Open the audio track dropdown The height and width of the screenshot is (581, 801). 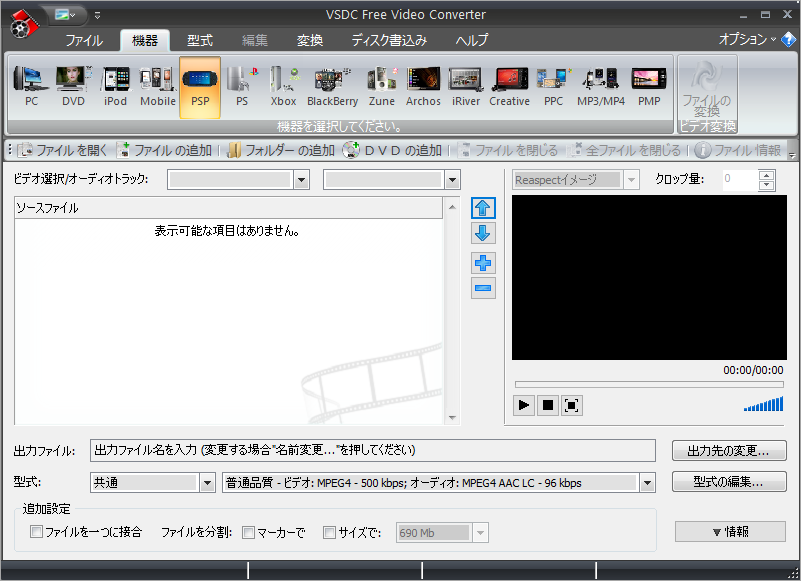coord(452,180)
